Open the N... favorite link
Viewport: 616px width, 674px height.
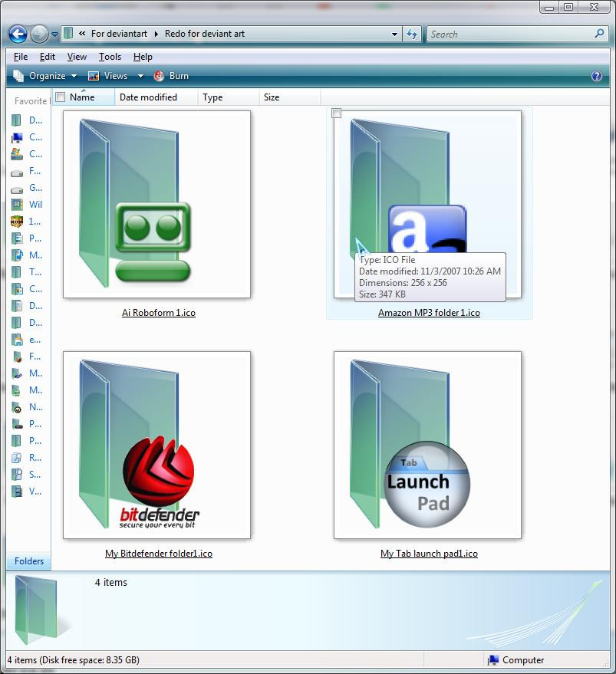27,407
